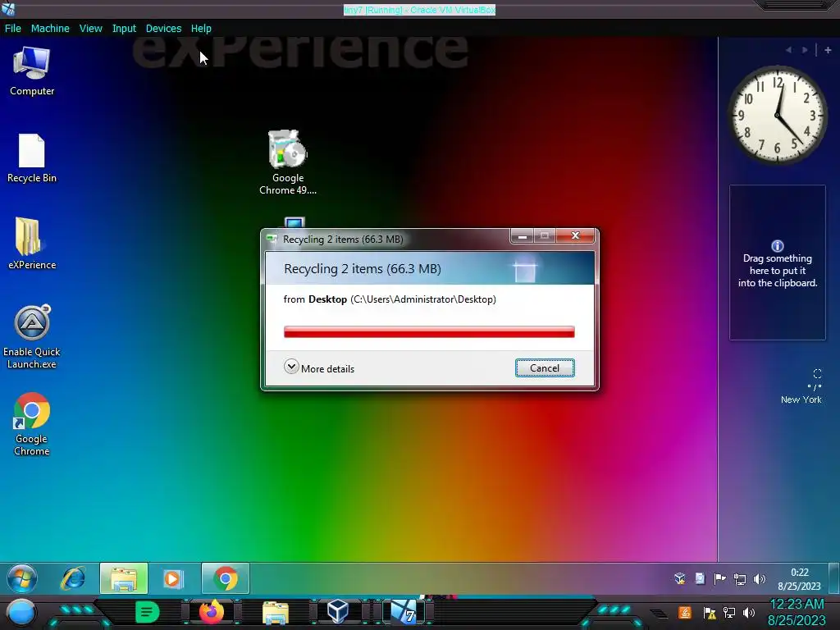Select the Recycle Bin desktop icon
This screenshot has height=630, width=840.
(32, 158)
